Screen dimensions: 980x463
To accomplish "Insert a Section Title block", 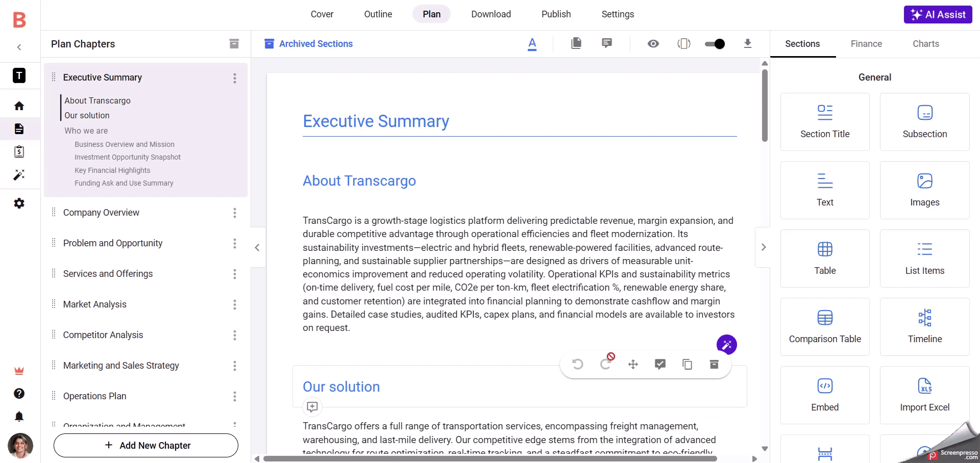I will pos(825,122).
